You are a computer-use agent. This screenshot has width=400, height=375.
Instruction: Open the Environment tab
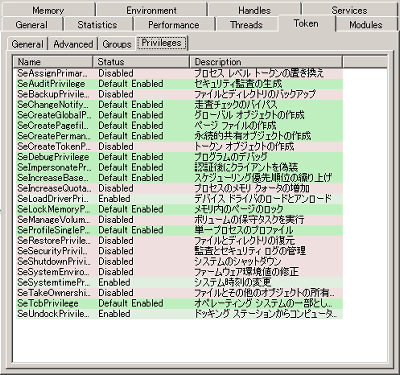[x=151, y=10]
